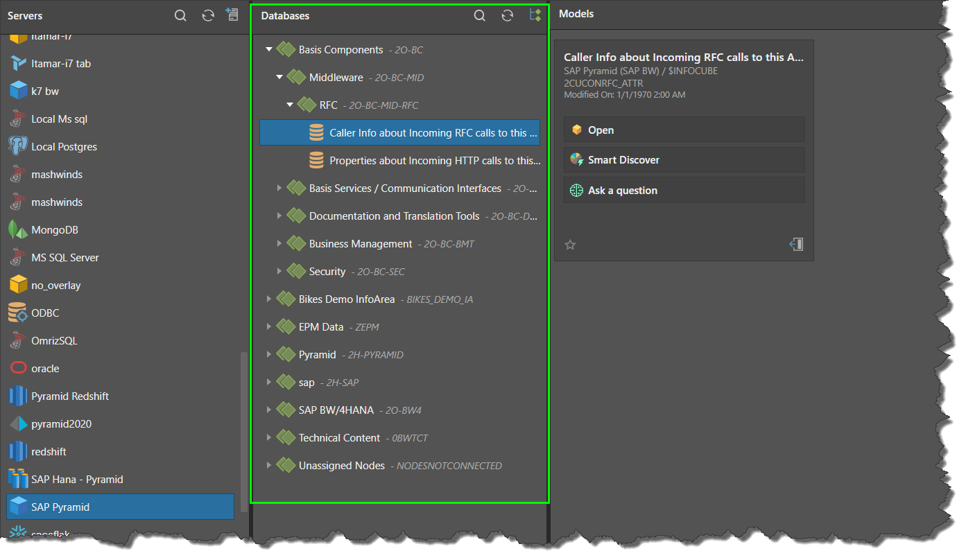Expand the Bikes Demo InfoArea node
This screenshot has height=560, width=966.
point(269,299)
